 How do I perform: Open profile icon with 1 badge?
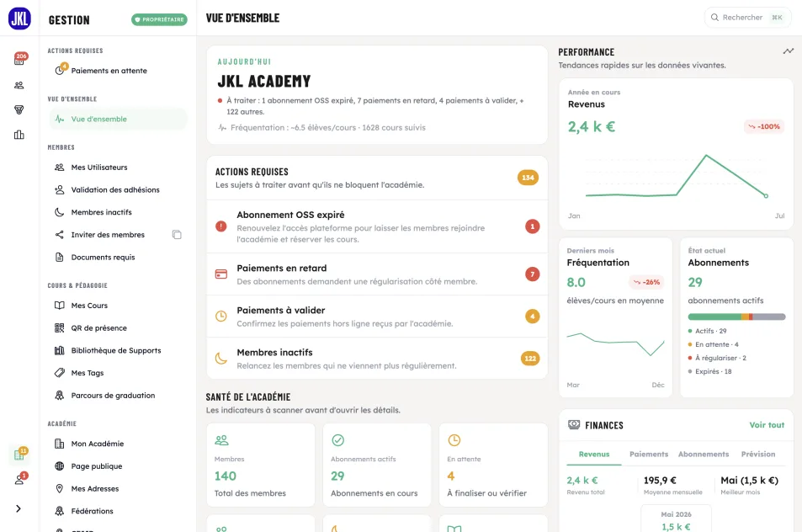pos(19,479)
